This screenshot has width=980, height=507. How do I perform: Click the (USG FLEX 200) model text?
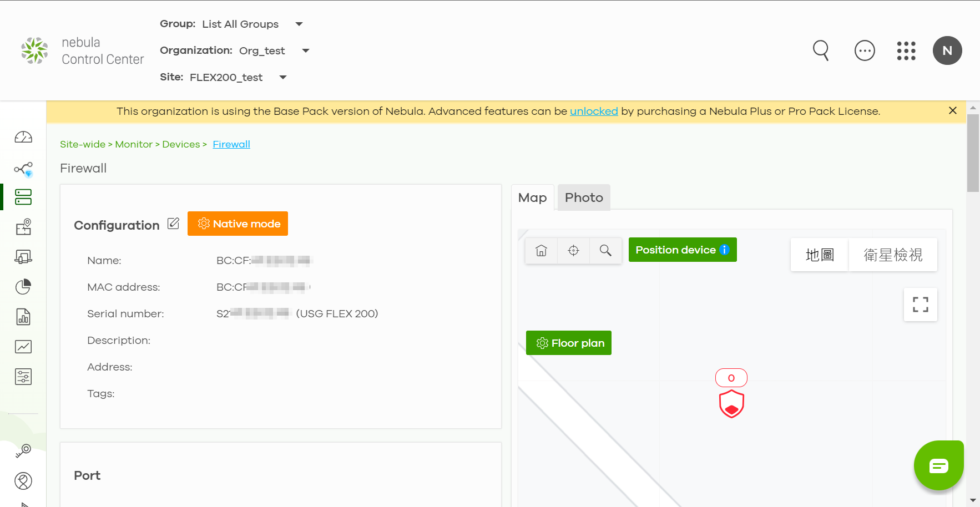pos(337,313)
